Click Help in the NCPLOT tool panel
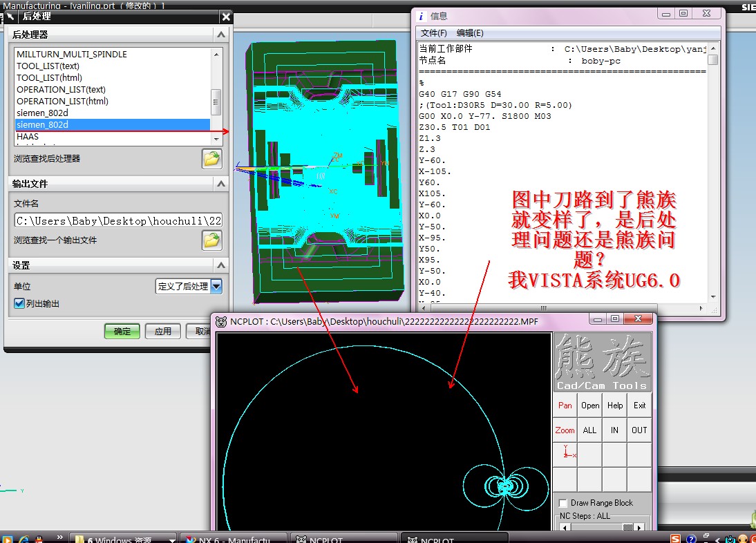 pos(615,406)
